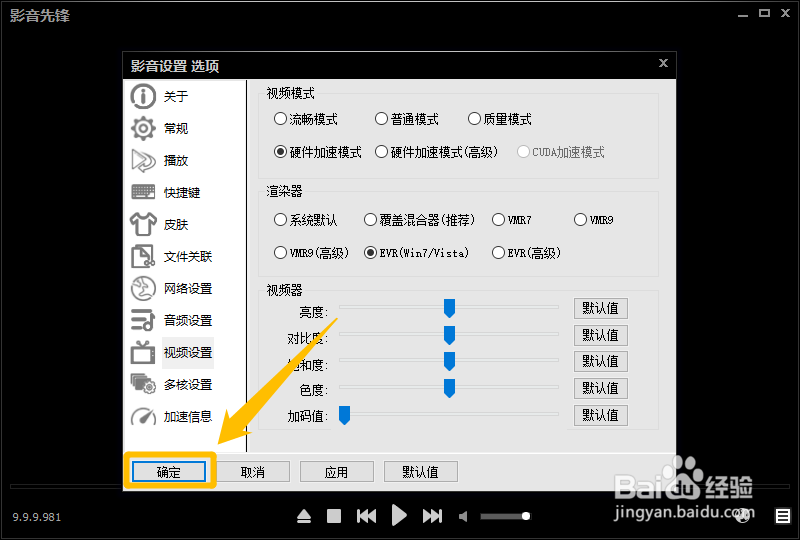800x540 pixels.
Task: Open the 常规 settings page
Action: point(176,128)
